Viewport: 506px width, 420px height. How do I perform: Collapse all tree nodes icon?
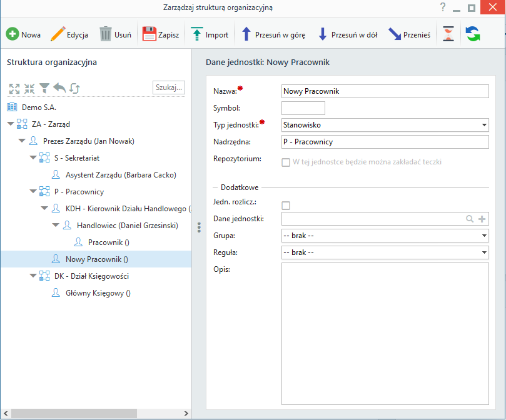tap(29, 88)
